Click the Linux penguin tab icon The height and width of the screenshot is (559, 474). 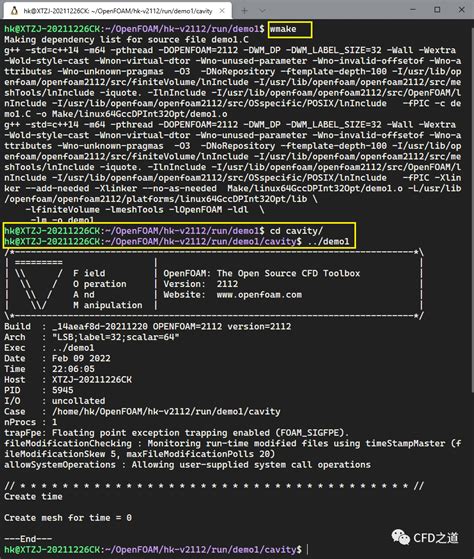pyautogui.click(x=14, y=11)
